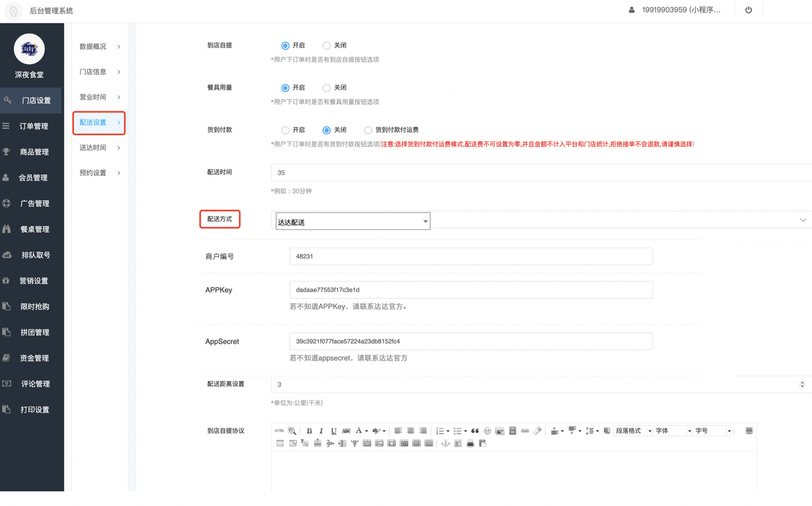
Task: Insert a table using first table icon
Action: (x=280, y=443)
